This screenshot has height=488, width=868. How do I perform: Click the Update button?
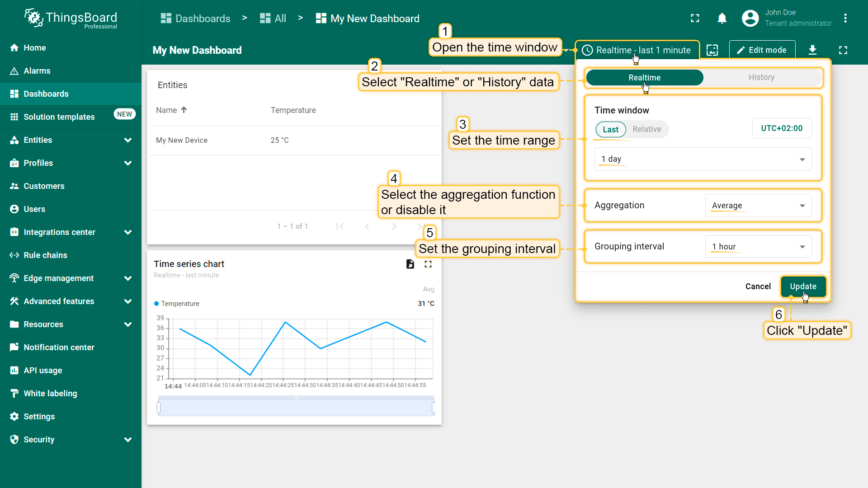(803, 286)
